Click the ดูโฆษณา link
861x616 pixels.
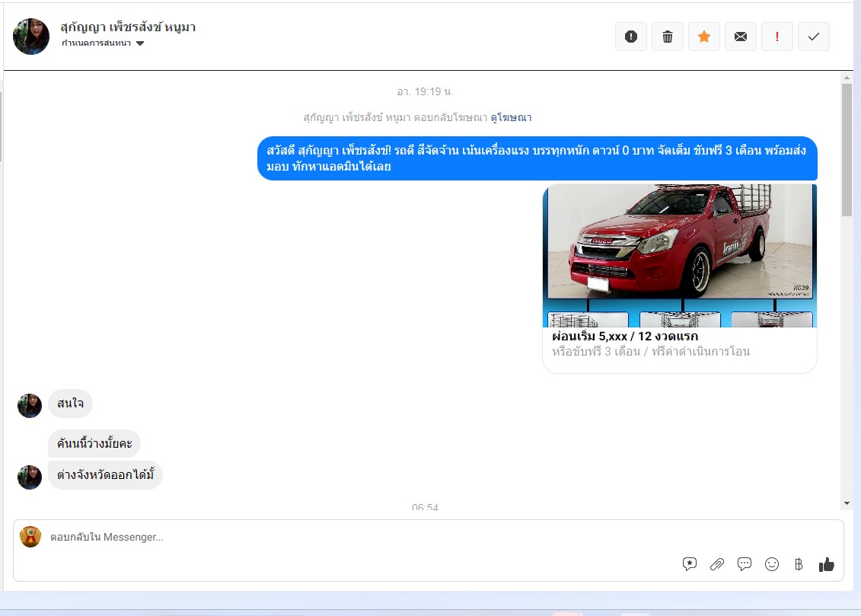tap(511, 117)
